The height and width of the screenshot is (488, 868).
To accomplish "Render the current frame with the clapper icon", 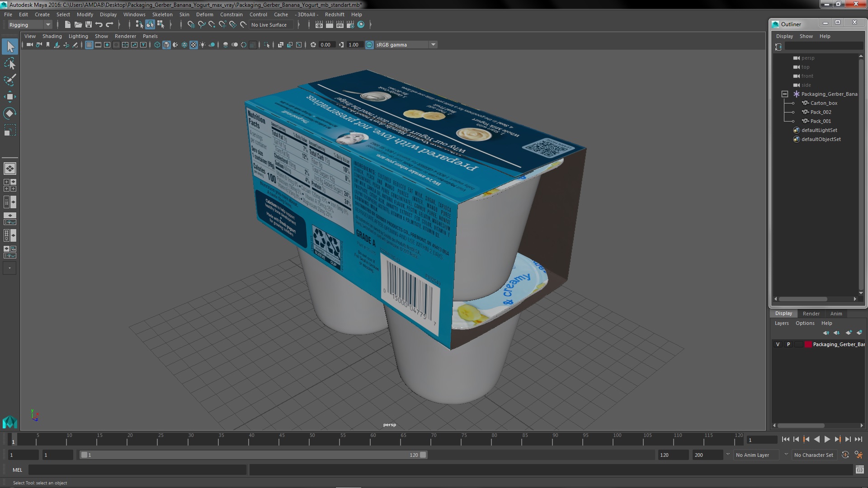I will pos(330,25).
